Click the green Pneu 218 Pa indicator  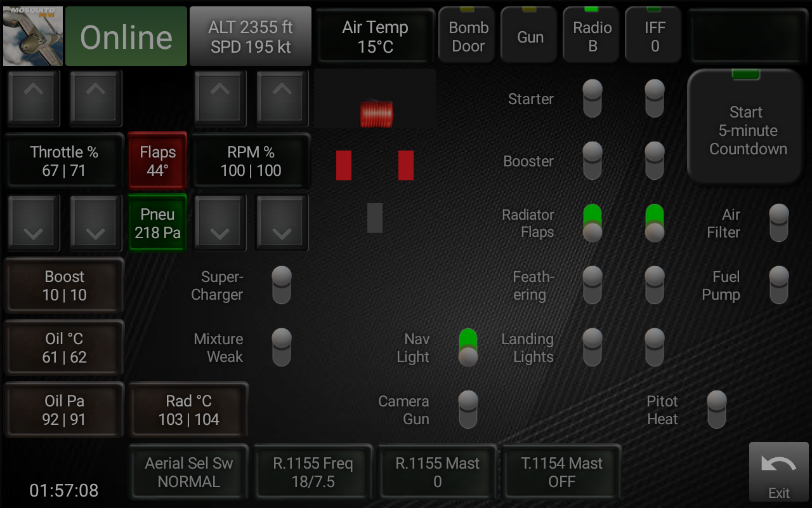[x=157, y=223]
